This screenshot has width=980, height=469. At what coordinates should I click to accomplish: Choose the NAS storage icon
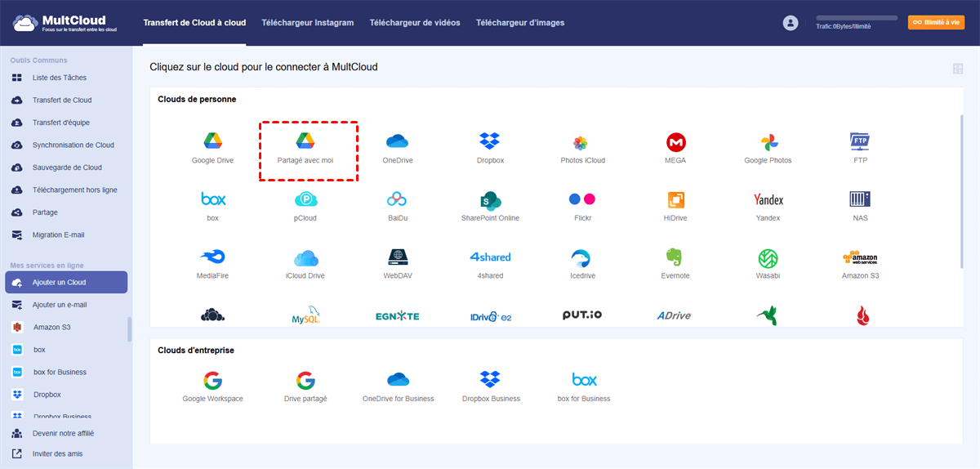(860, 199)
